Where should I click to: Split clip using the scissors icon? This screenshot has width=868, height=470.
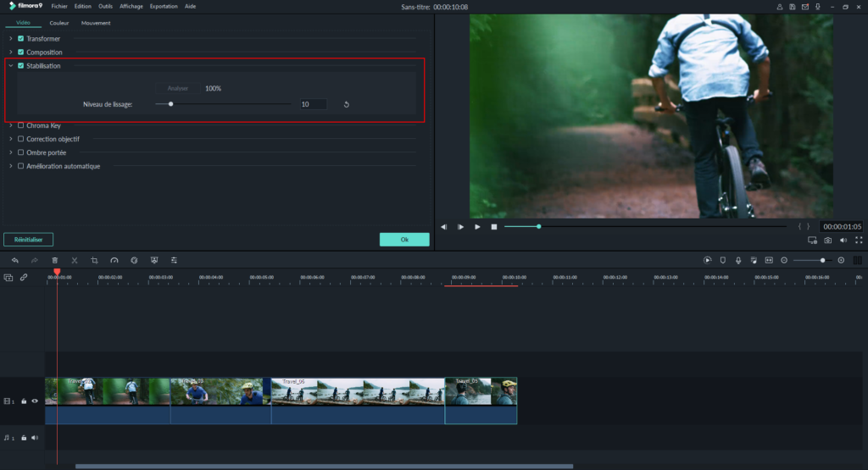(x=75, y=261)
